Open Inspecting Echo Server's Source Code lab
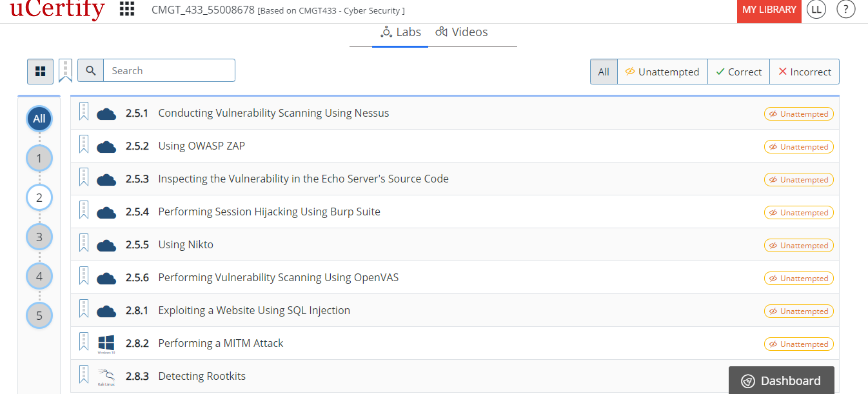The image size is (868, 394). click(303, 179)
